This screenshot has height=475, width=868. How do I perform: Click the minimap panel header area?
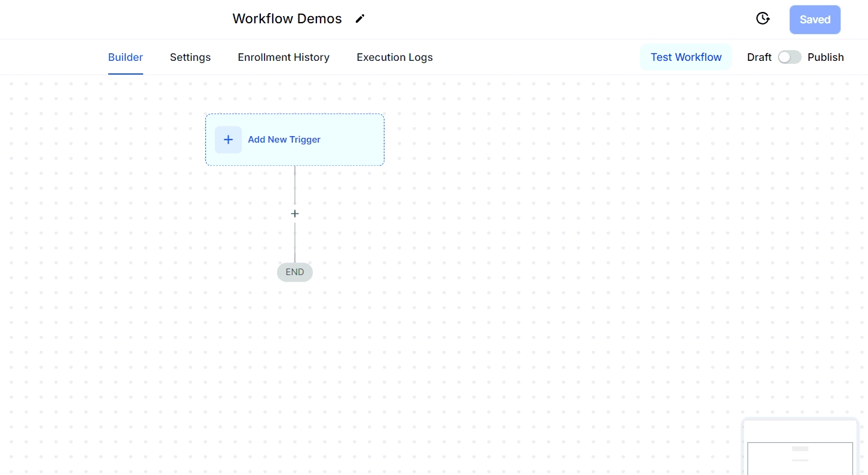pyautogui.click(x=800, y=430)
